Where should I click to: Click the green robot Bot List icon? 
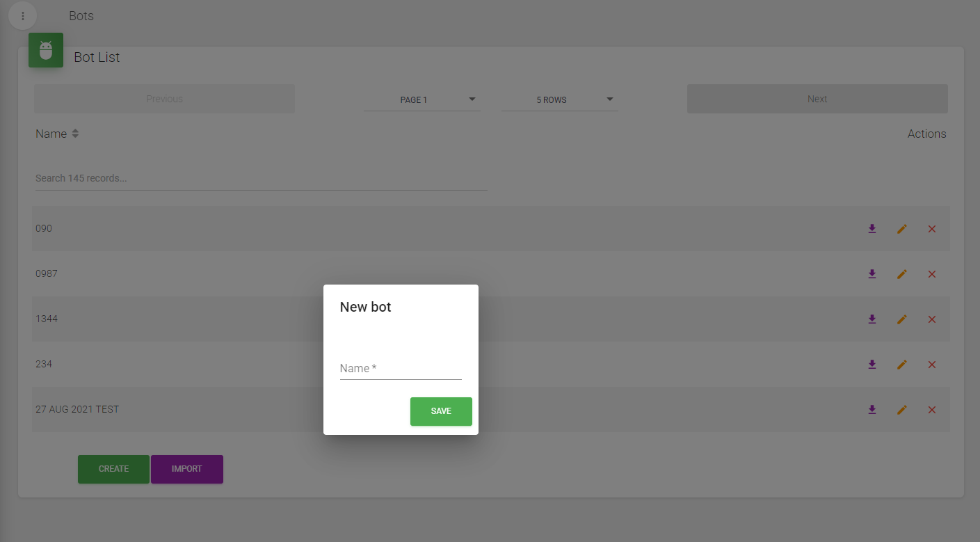[46, 50]
